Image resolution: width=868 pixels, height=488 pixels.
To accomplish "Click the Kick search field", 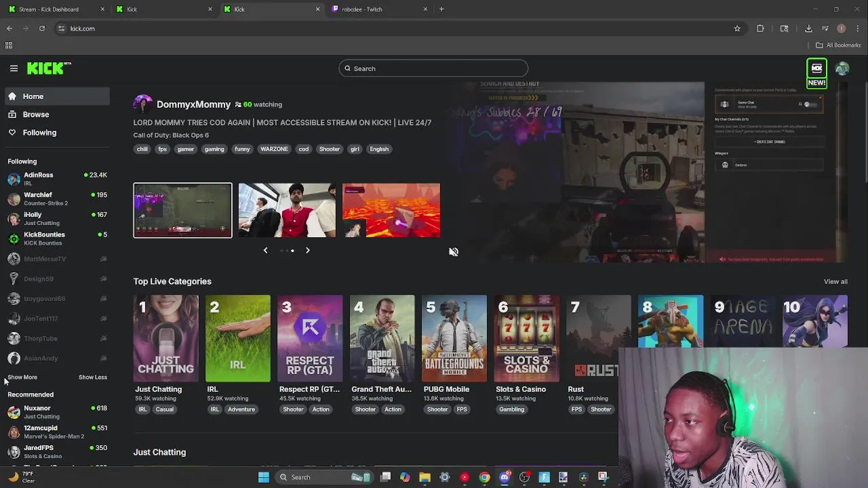I will [433, 68].
